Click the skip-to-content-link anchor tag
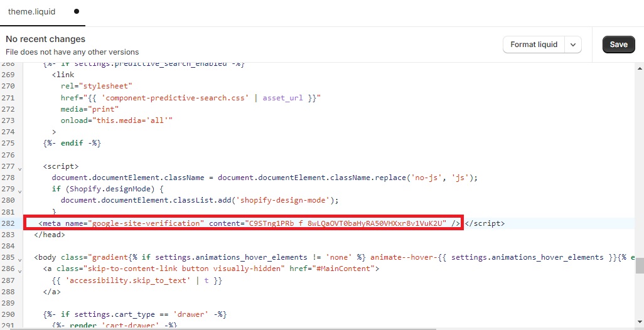 (211, 269)
